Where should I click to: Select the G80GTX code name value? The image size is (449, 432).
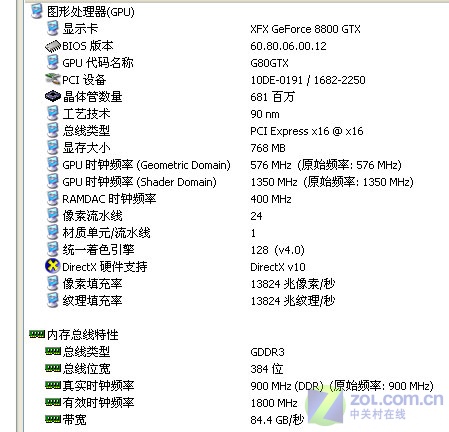click(269, 63)
